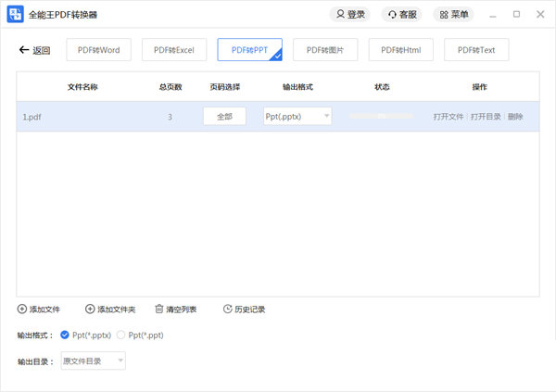This screenshot has width=556, height=392.
Task: Select the PDF转PPT tab
Action: click(x=249, y=50)
